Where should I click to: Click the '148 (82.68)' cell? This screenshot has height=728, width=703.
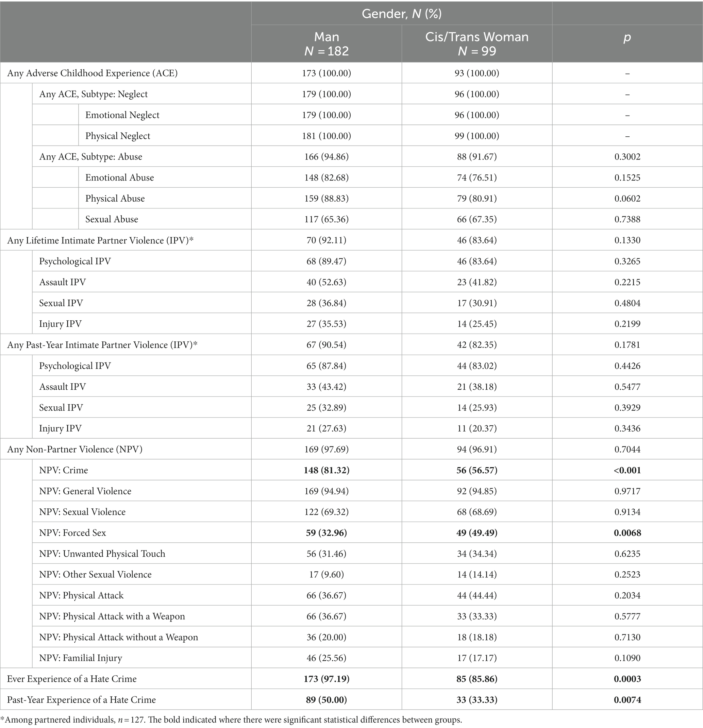(327, 177)
